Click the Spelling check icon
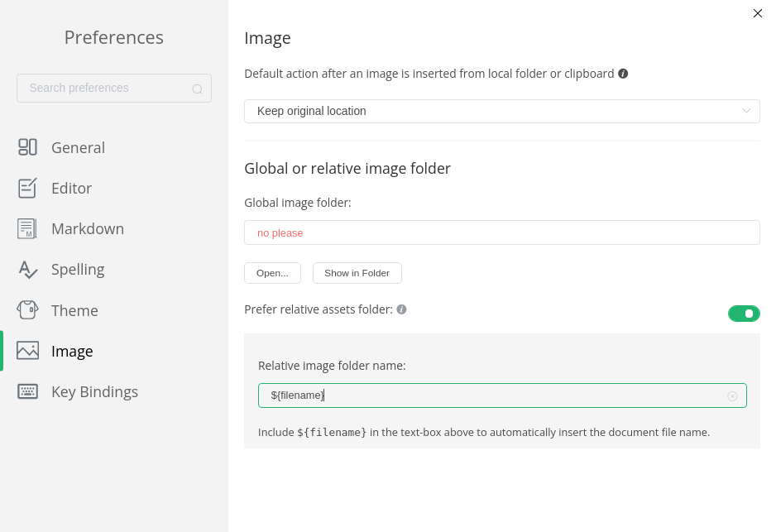 click(x=28, y=269)
